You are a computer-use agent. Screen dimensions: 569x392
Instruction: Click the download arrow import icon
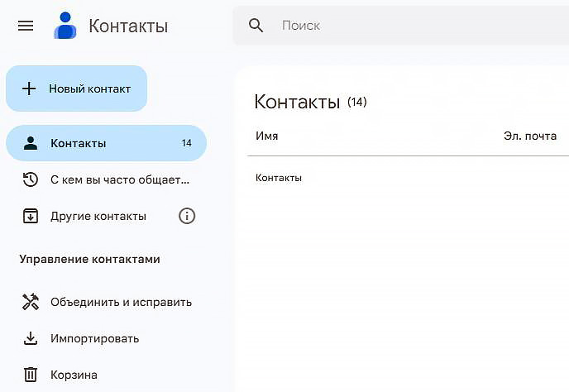tap(31, 338)
